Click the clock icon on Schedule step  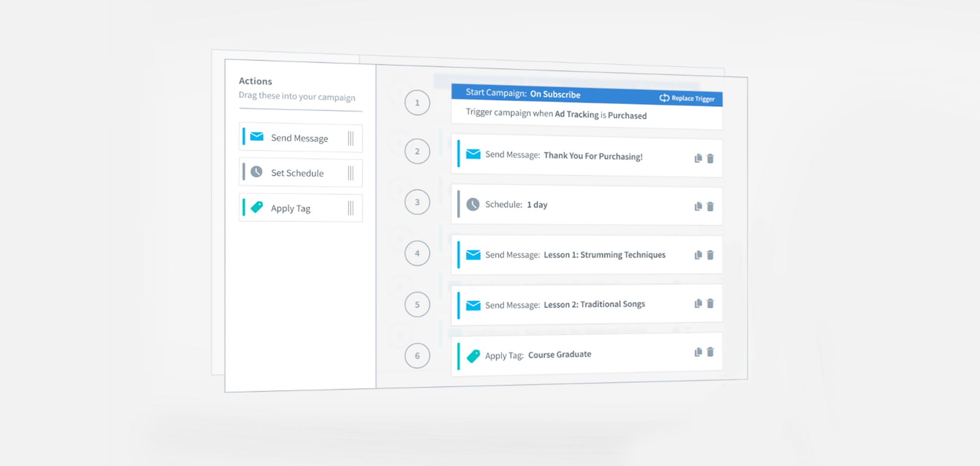click(x=473, y=204)
